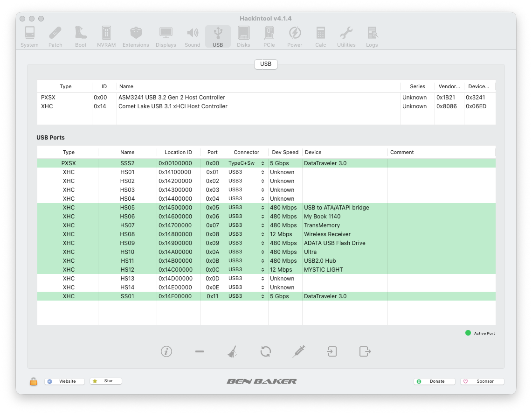Click the broom icon to clear ports
This screenshot has height=414, width=532.
point(232,351)
